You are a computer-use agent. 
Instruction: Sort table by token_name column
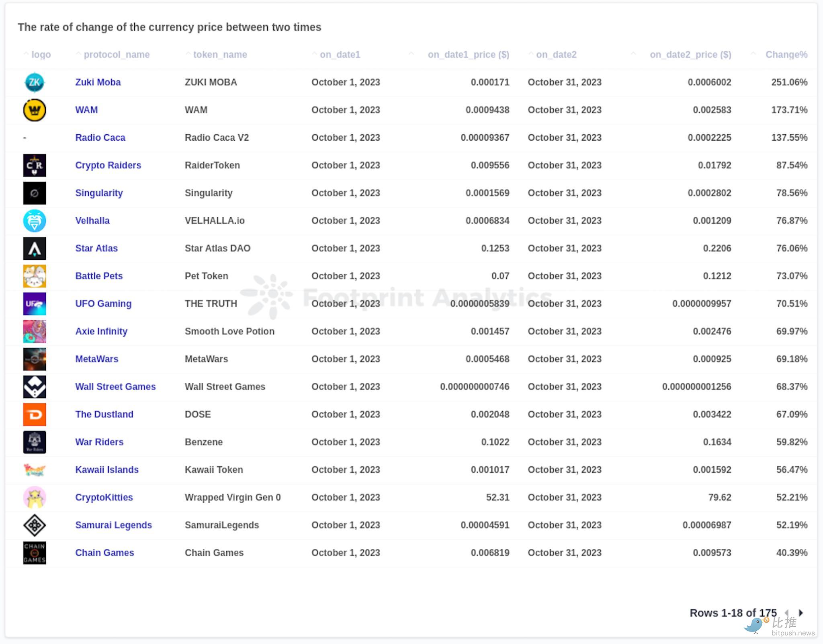pyautogui.click(x=216, y=55)
